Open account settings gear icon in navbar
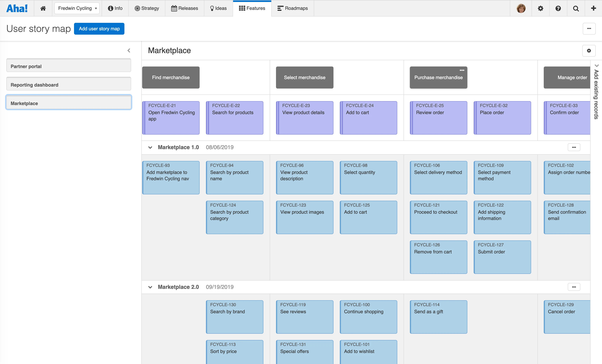Image resolution: width=602 pixels, height=364 pixels. pyautogui.click(x=540, y=8)
